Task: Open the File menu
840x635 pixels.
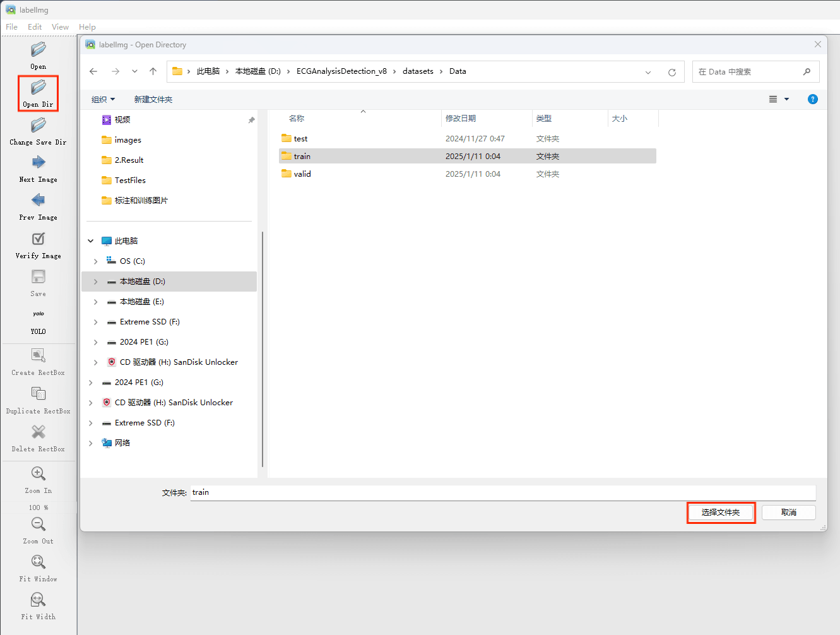Action: coord(12,27)
